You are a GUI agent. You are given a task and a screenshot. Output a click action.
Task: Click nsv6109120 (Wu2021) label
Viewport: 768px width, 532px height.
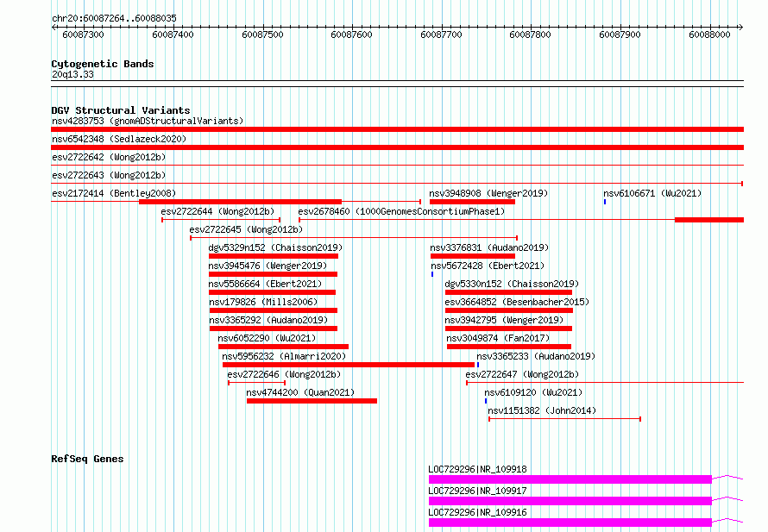tap(533, 392)
